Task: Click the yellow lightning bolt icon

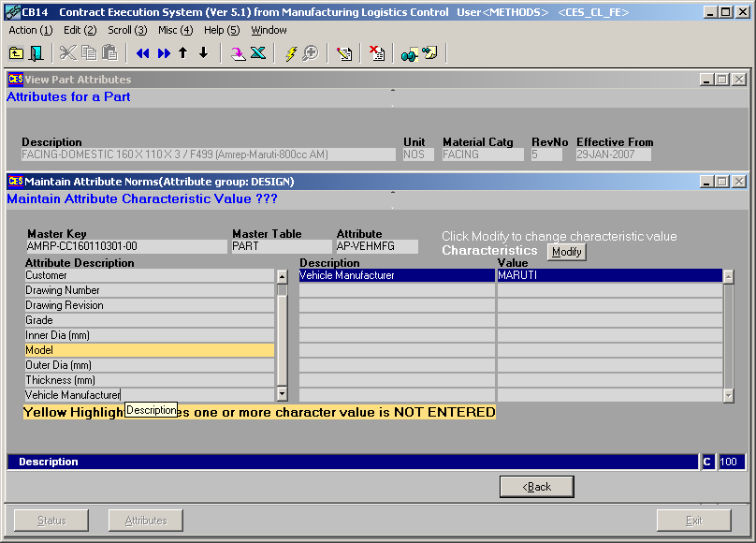Action: [x=291, y=53]
